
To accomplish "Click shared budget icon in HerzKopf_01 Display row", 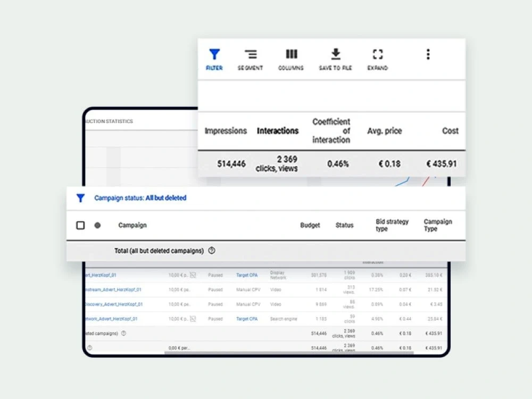I will (x=193, y=275).
